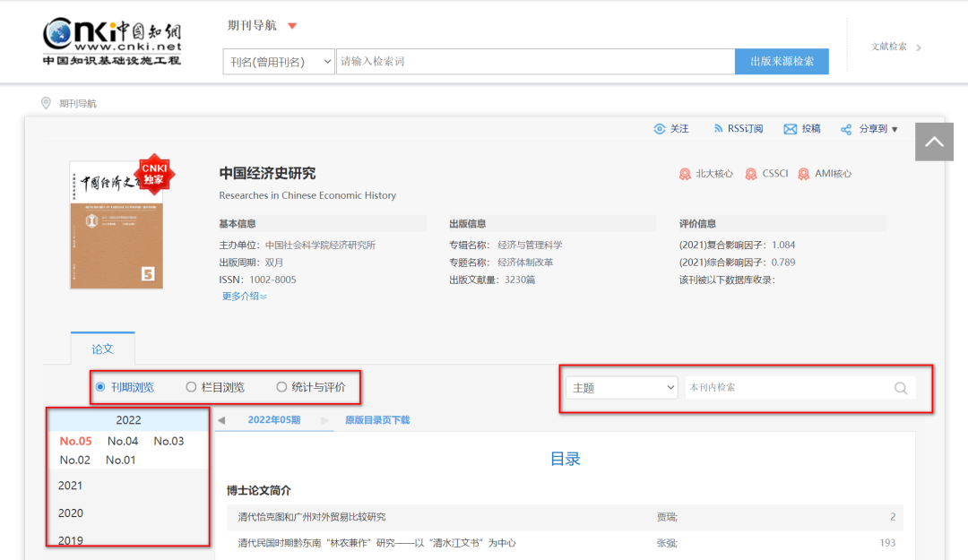Click the 投稿 envelope icon

tap(791, 128)
